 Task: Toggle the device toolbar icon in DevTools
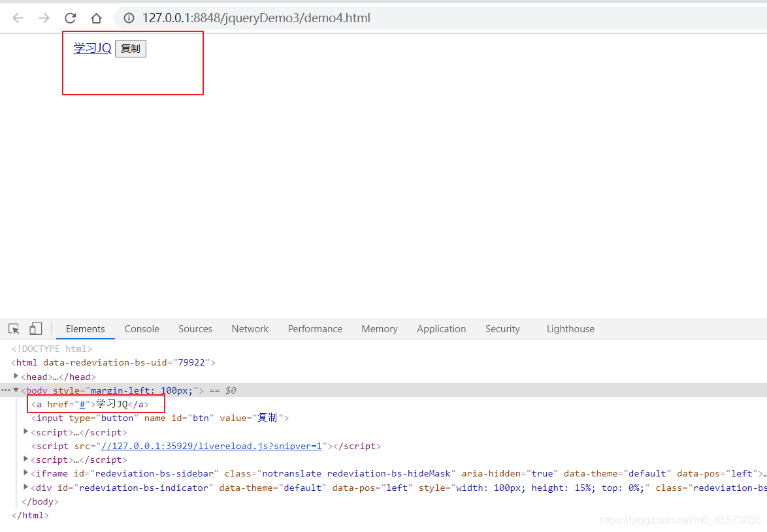(x=36, y=328)
